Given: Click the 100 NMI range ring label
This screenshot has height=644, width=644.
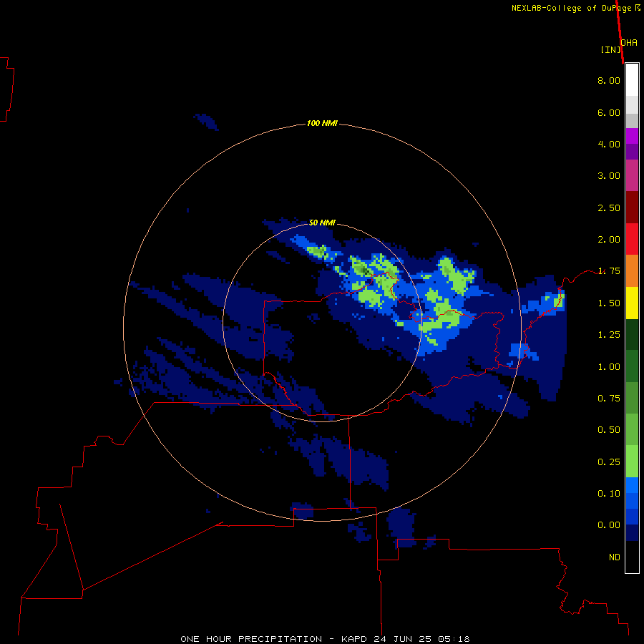Looking at the screenshot, I should point(322,123).
